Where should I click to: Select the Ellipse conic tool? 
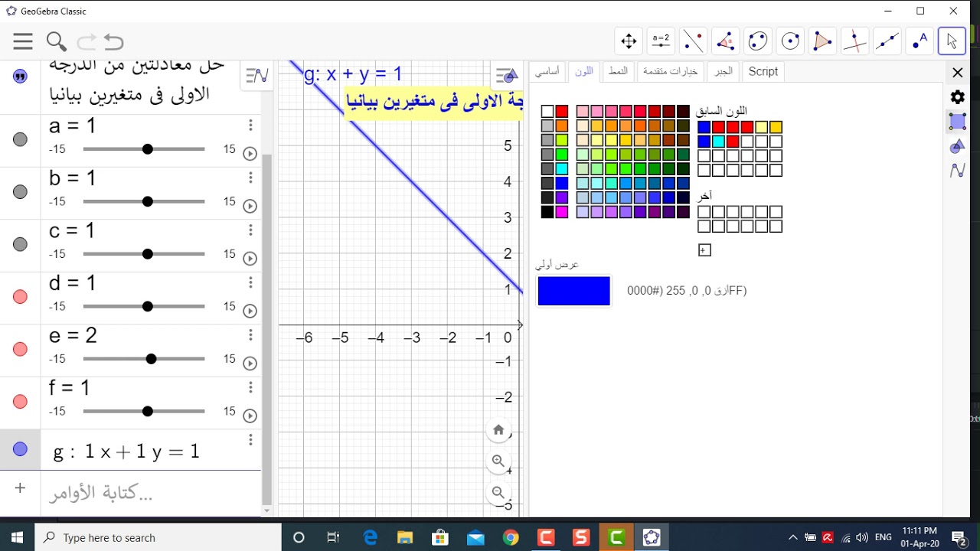758,41
